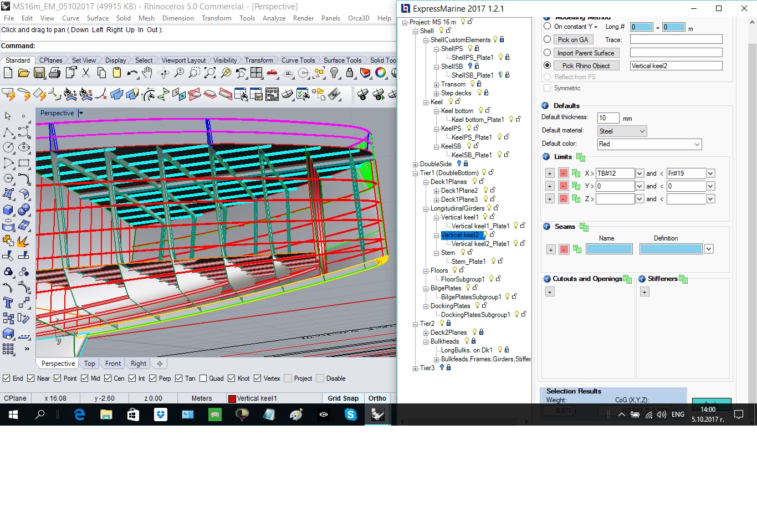Collapse the LongitudinalGirders tree node

pos(426,208)
